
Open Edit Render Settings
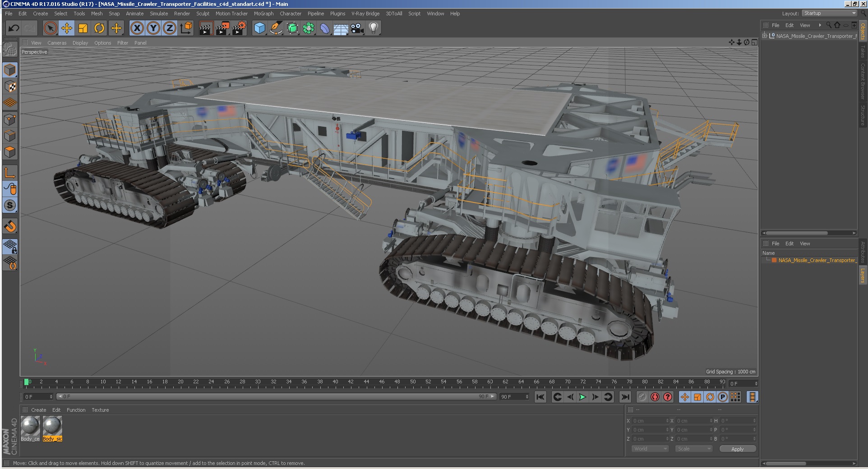click(239, 28)
